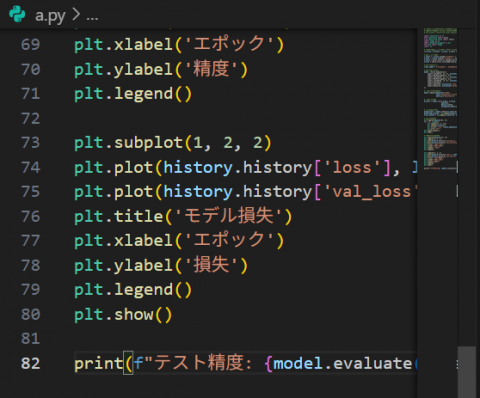Viewport: 480px width, 398px height.
Task: Click plt.legend() on line 71
Action: pos(133,94)
